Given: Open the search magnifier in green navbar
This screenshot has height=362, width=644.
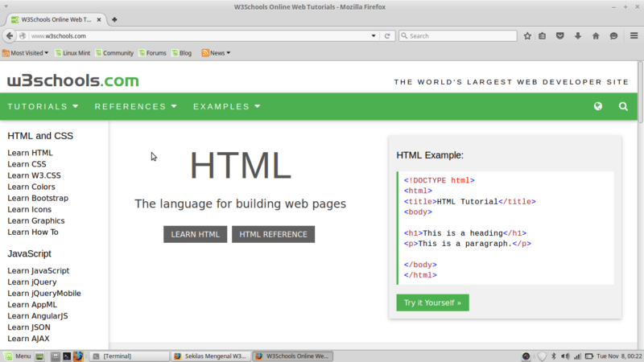Looking at the screenshot, I should (x=623, y=106).
